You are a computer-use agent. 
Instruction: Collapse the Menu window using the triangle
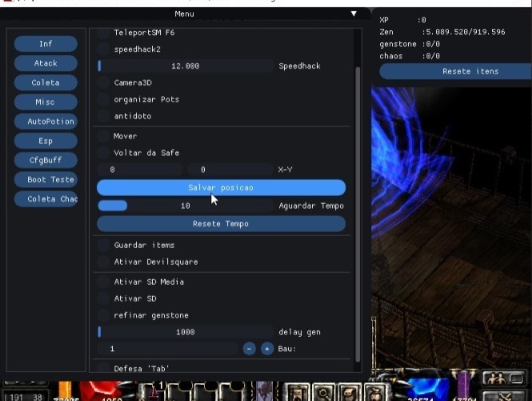(x=354, y=14)
